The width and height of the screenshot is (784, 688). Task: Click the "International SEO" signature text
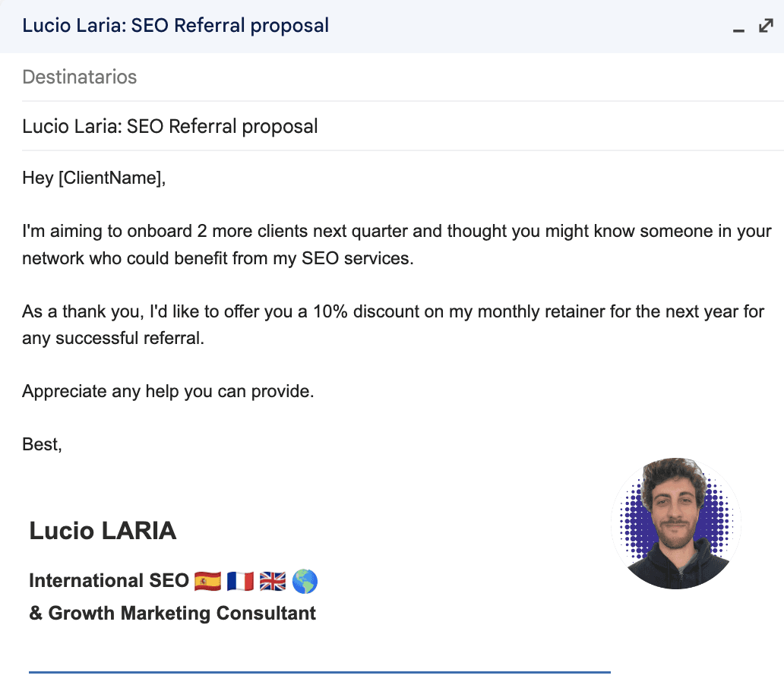(109, 581)
